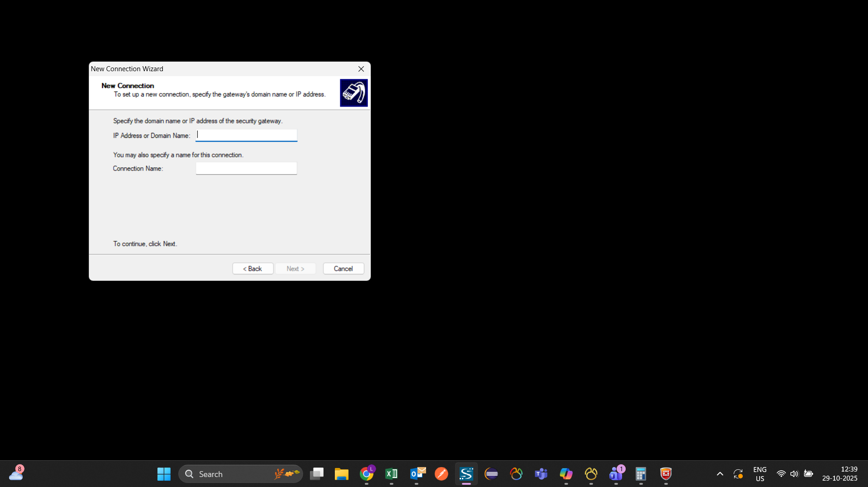Open Task View from the taskbar
The height and width of the screenshot is (487, 868).
pos(317,474)
